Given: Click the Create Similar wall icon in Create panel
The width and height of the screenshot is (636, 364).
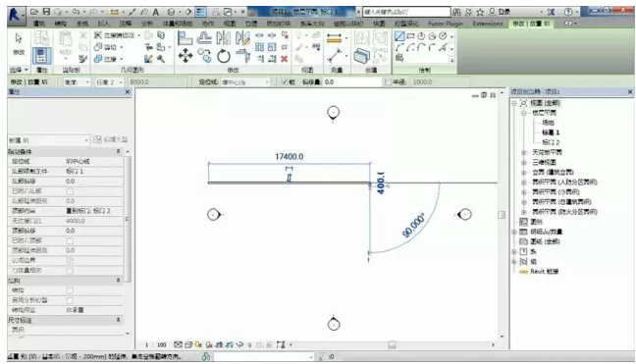Looking at the screenshot, I should click(x=361, y=56).
